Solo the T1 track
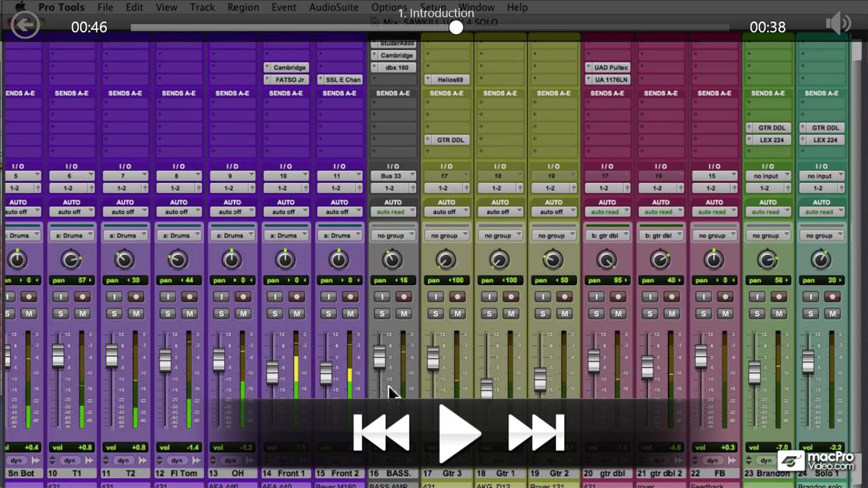Screen dimensions: 868x488 point(60,313)
